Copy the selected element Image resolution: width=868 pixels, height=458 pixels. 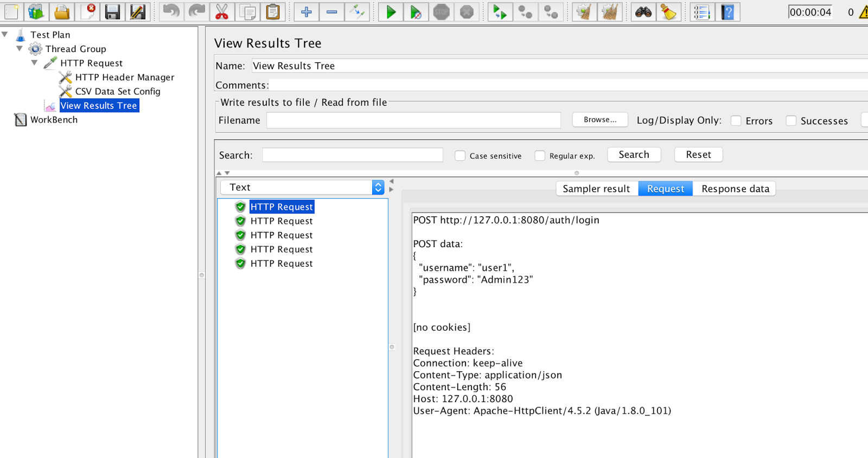[x=247, y=11]
